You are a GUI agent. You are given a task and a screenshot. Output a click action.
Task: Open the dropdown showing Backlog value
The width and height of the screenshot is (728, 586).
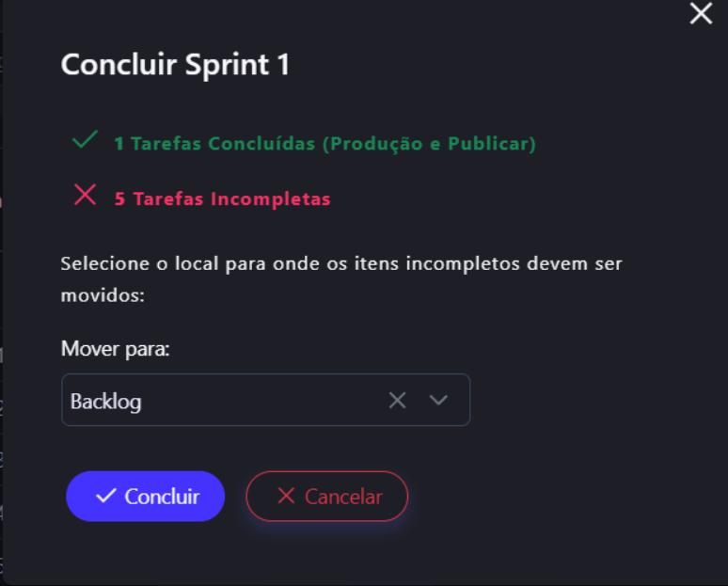click(106, 402)
